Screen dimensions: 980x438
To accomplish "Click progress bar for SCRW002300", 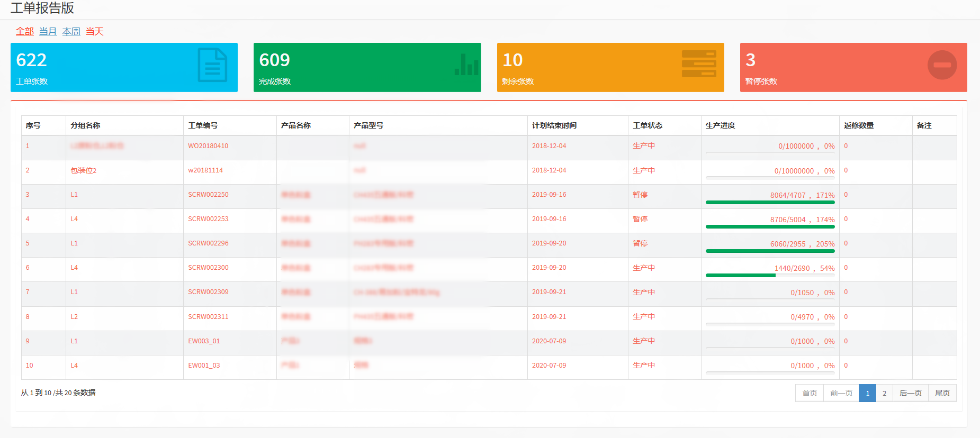I will [x=770, y=275].
